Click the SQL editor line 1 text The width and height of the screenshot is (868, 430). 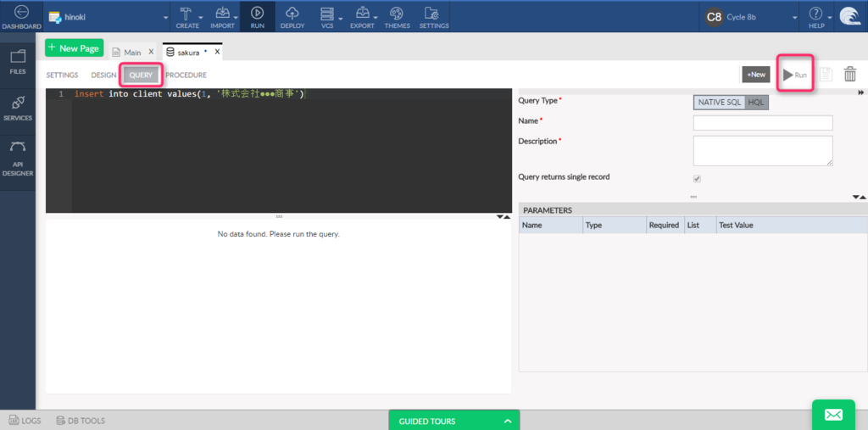(x=189, y=94)
